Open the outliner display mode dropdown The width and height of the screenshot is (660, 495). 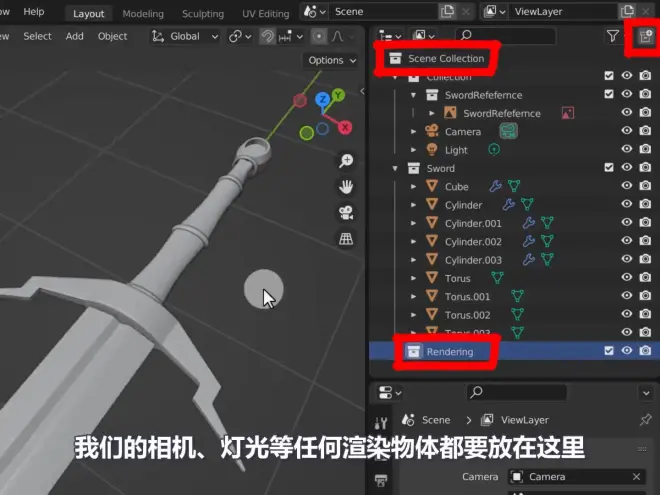[423, 36]
